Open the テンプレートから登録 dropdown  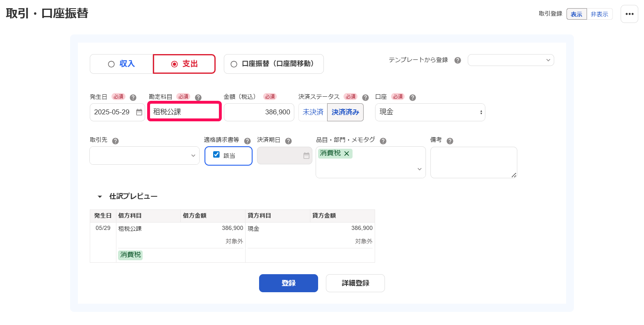511,60
